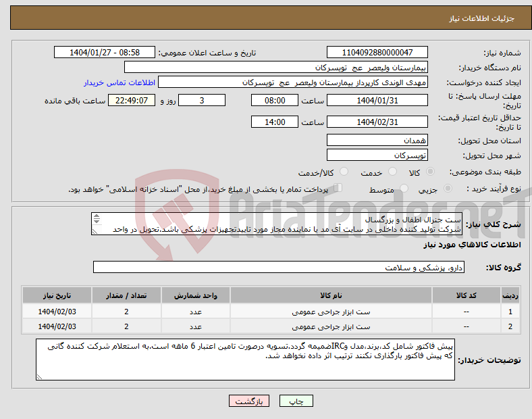Click resize grip of توضیحات خریدار textarea
Image resolution: width=532 pixels, height=419 pixels.
(39, 376)
